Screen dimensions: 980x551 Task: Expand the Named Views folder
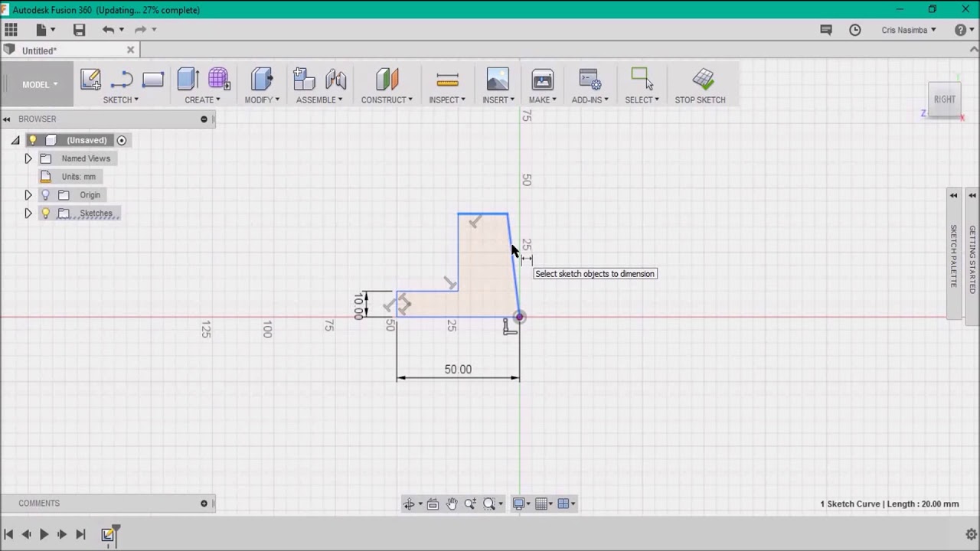pos(28,158)
